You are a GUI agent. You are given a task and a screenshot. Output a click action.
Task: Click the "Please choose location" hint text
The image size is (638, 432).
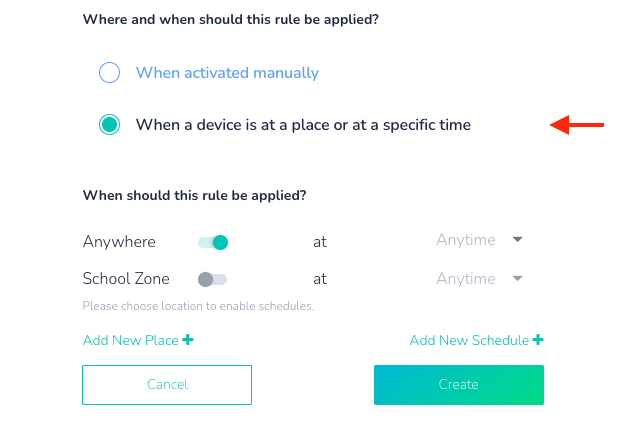click(x=198, y=306)
